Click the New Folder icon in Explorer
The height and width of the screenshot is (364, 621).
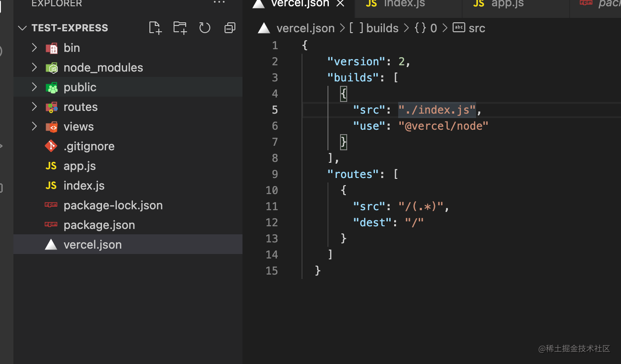180,28
